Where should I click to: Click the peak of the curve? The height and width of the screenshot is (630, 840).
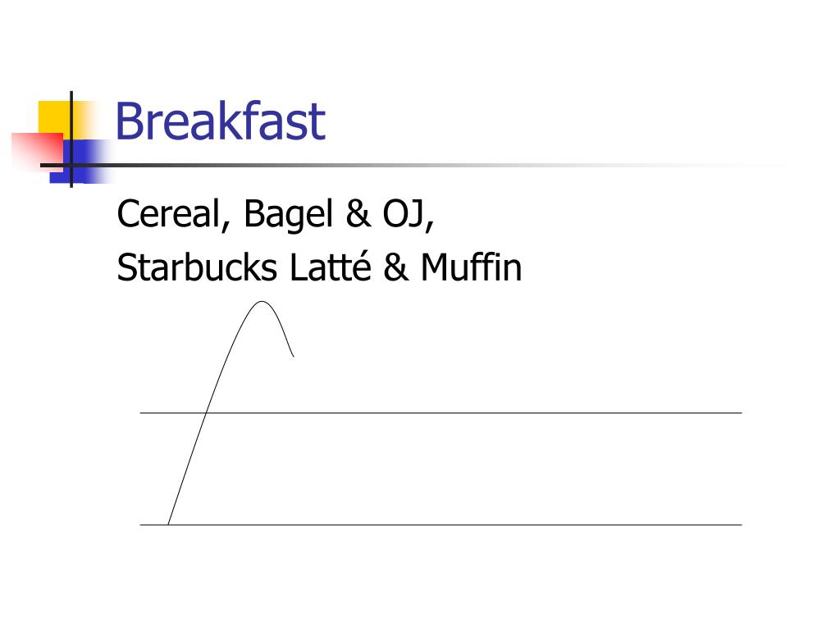click(x=261, y=302)
